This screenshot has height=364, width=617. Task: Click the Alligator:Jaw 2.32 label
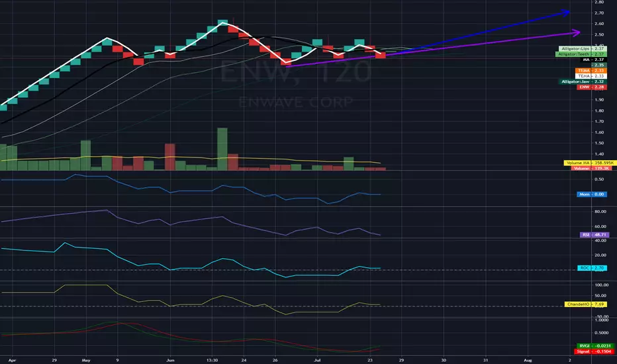(583, 81)
